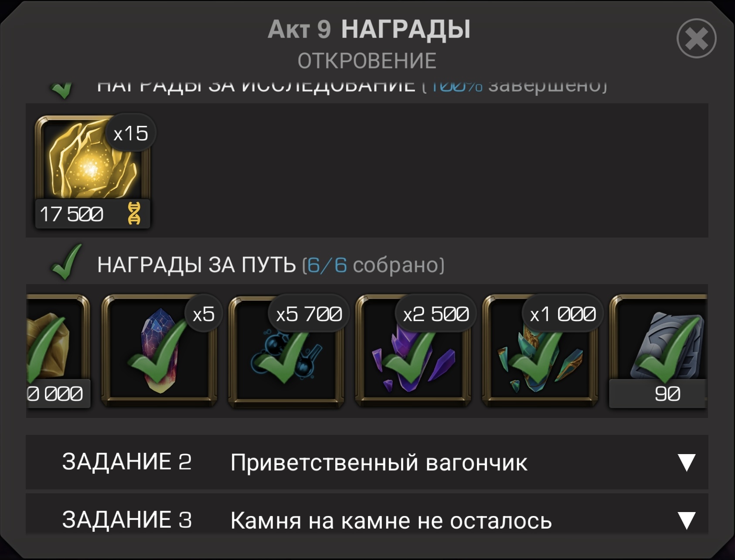Select the x5 multicolor crystal reward
The image size is (735, 560).
coord(160,351)
